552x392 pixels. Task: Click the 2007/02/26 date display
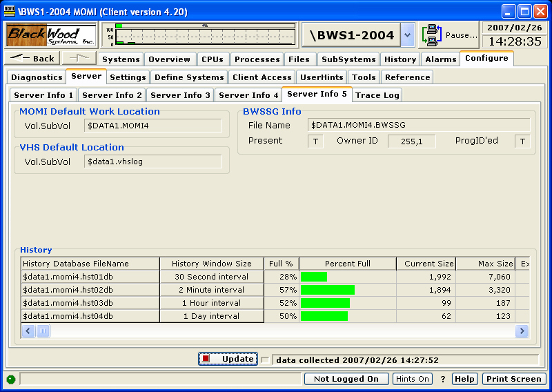click(x=514, y=28)
